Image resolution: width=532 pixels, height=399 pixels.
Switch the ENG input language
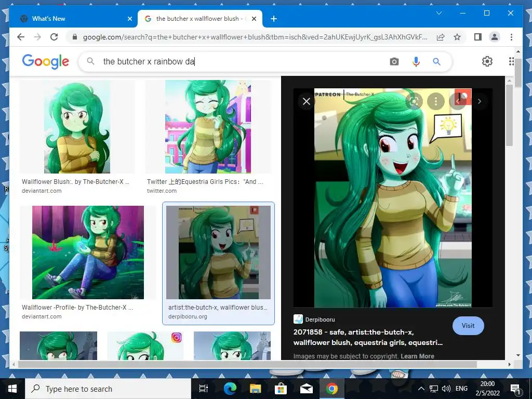[x=461, y=389]
